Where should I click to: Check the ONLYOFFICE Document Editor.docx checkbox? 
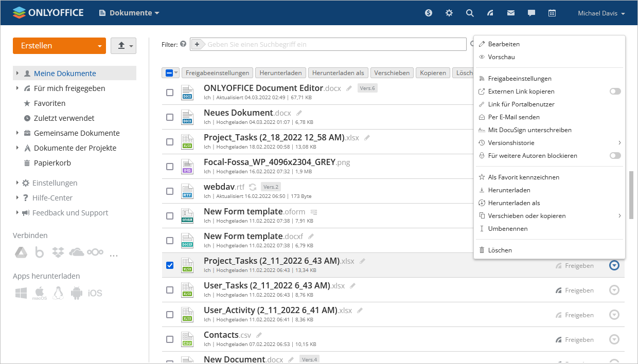tap(170, 93)
